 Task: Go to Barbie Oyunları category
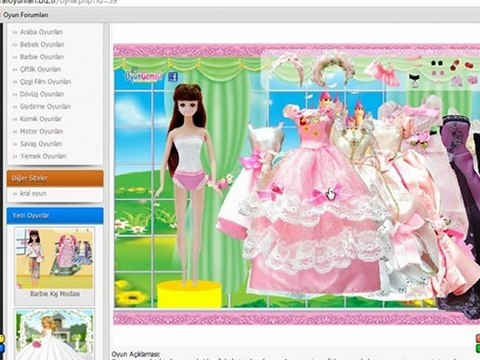coord(42,57)
